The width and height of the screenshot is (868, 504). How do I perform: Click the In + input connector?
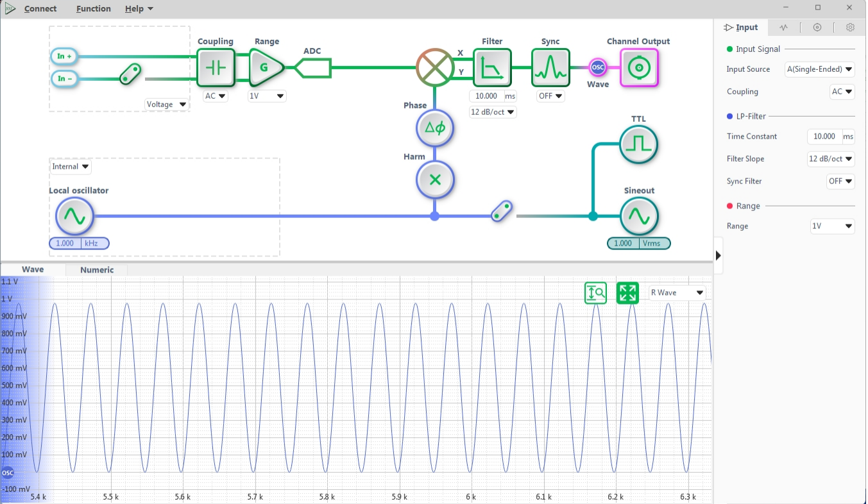click(x=64, y=56)
